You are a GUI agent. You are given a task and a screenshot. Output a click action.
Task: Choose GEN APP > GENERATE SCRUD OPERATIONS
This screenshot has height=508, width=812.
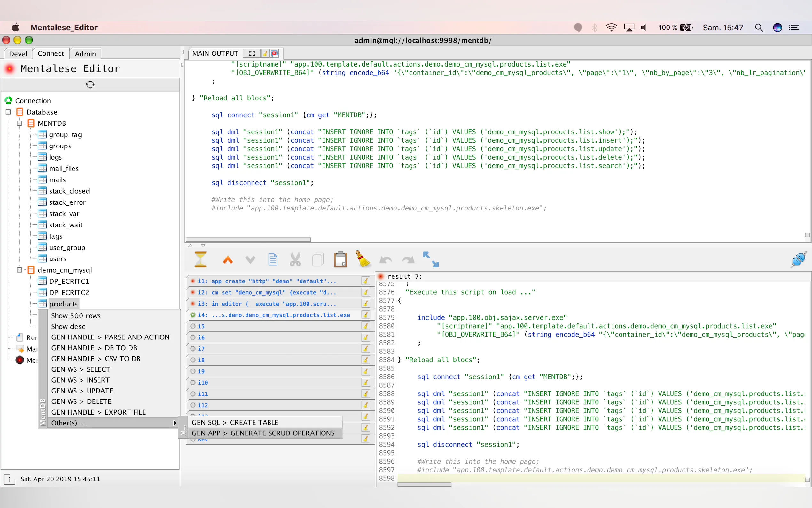[x=263, y=433]
